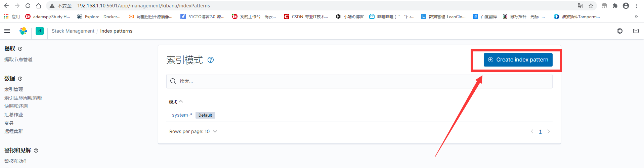Open 数据管理-LeanCloud bookmark
The width and height of the screenshot is (644, 168).
(x=443, y=16)
